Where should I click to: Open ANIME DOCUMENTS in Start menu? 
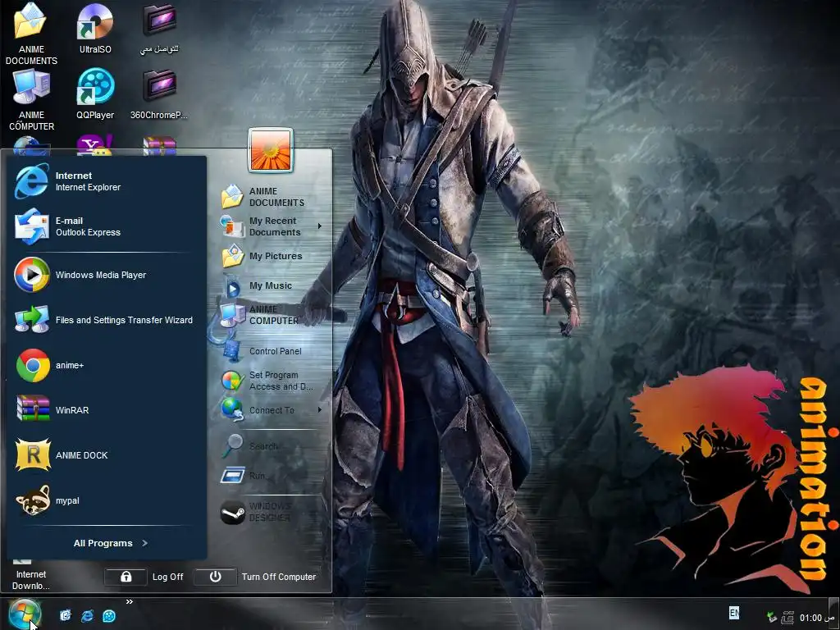click(269, 197)
